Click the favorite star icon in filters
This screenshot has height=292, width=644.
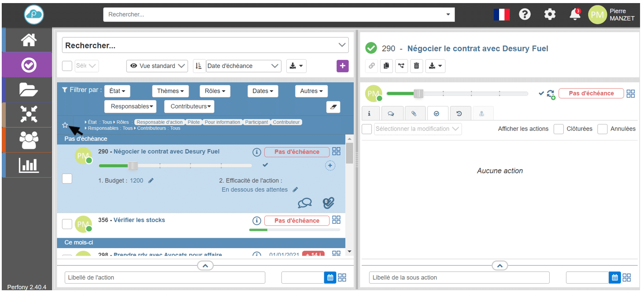tap(65, 125)
